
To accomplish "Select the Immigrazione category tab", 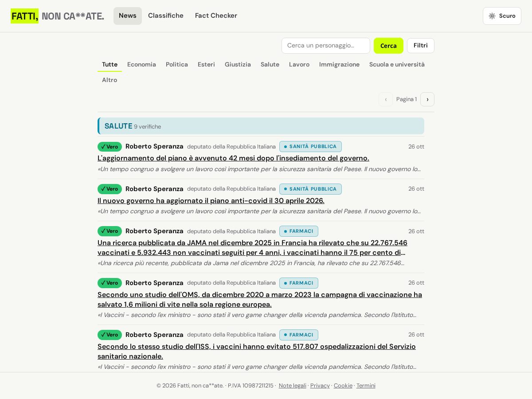I will 339,64.
